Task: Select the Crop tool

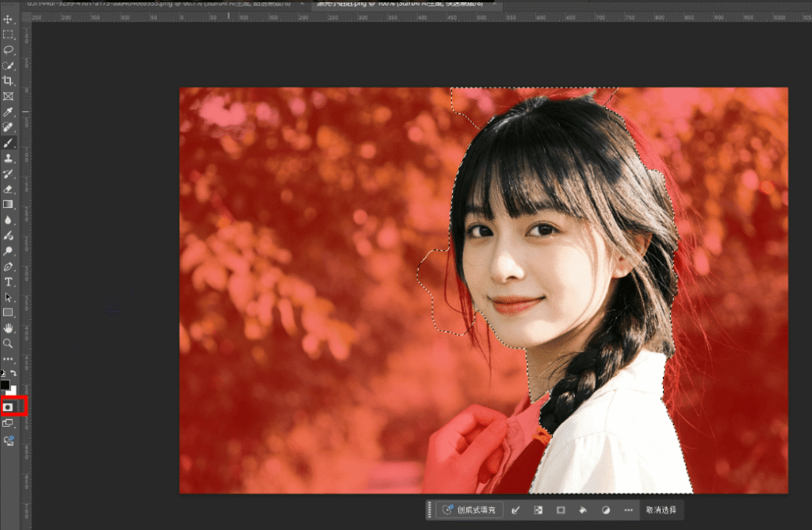Action: pyautogui.click(x=8, y=81)
